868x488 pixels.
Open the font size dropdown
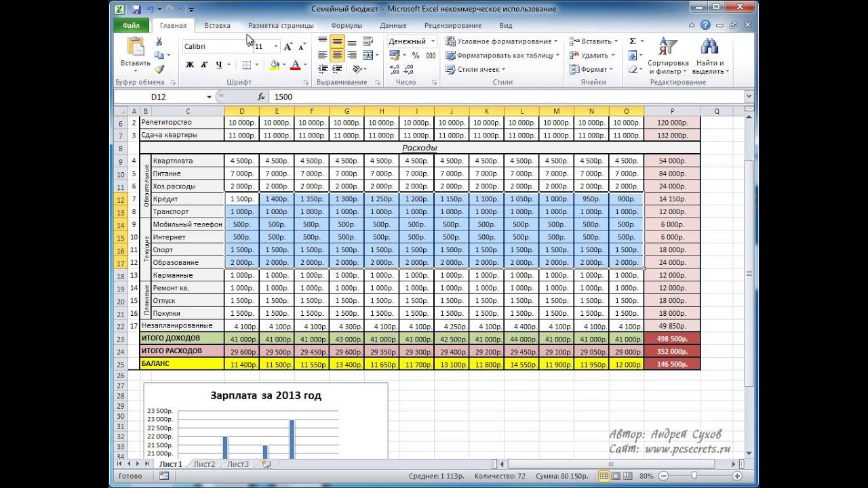tap(276, 47)
